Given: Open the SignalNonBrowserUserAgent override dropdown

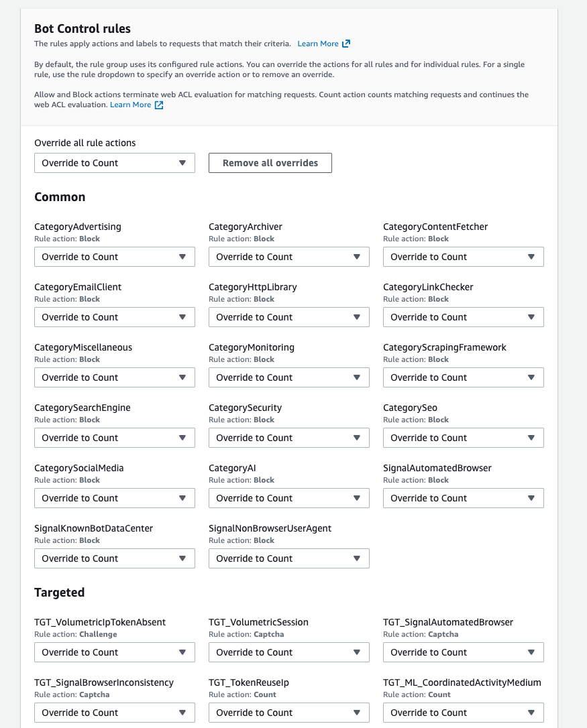Looking at the screenshot, I should (288, 558).
